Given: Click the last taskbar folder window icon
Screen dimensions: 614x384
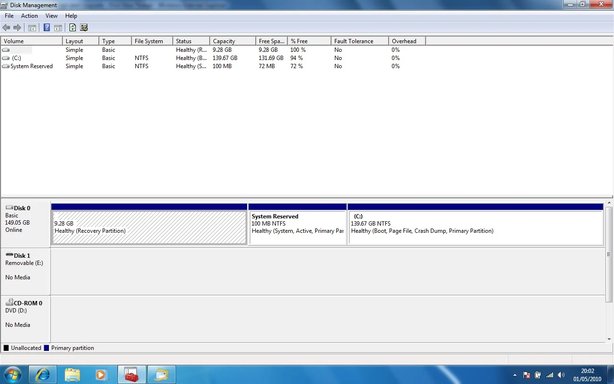Looking at the screenshot, I should [161, 375].
